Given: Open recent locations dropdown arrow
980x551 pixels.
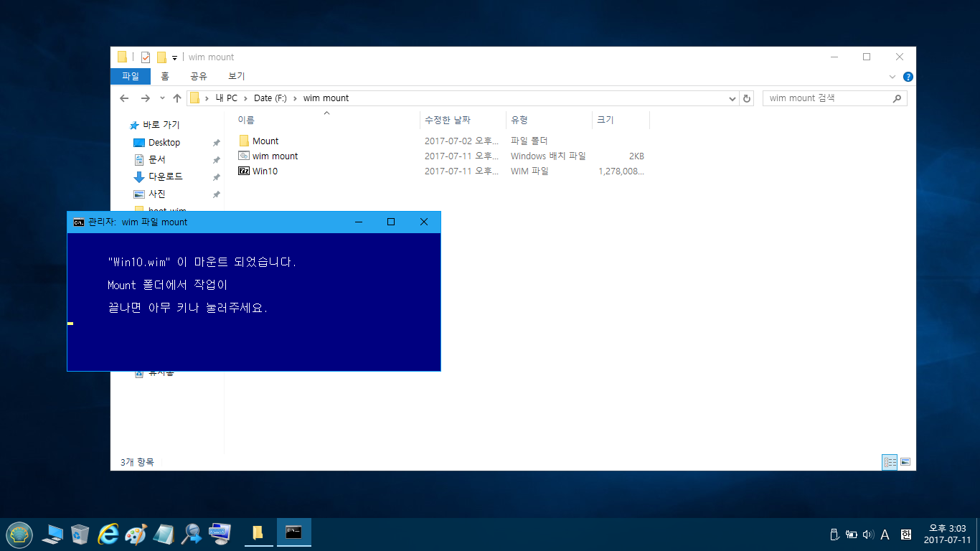Looking at the screenshot, I should 162,98.
